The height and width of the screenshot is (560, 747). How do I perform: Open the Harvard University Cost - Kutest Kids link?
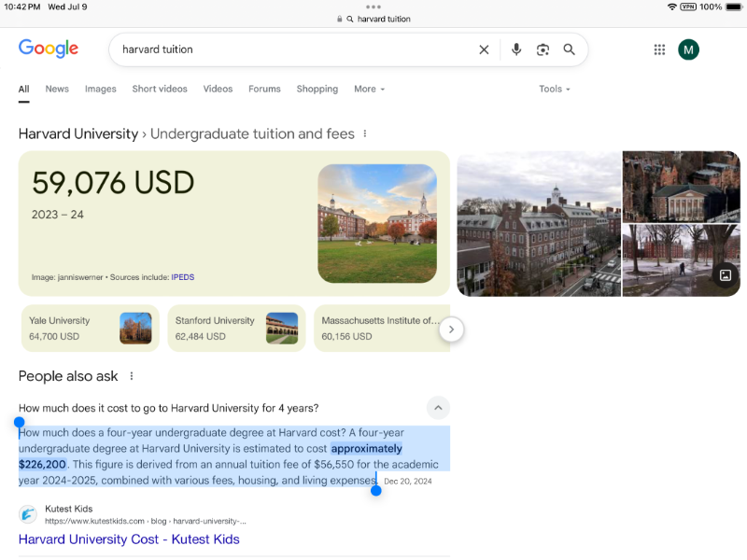pos(129,539)
